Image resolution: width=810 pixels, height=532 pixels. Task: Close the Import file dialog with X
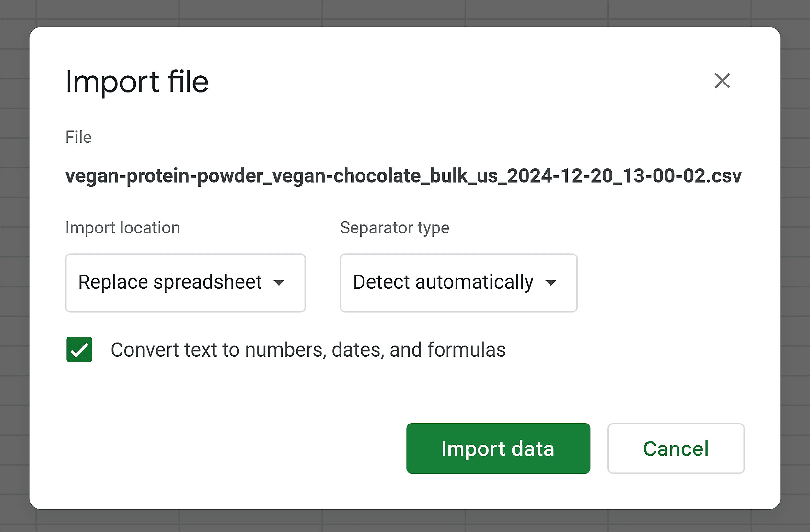pos(722,81)
